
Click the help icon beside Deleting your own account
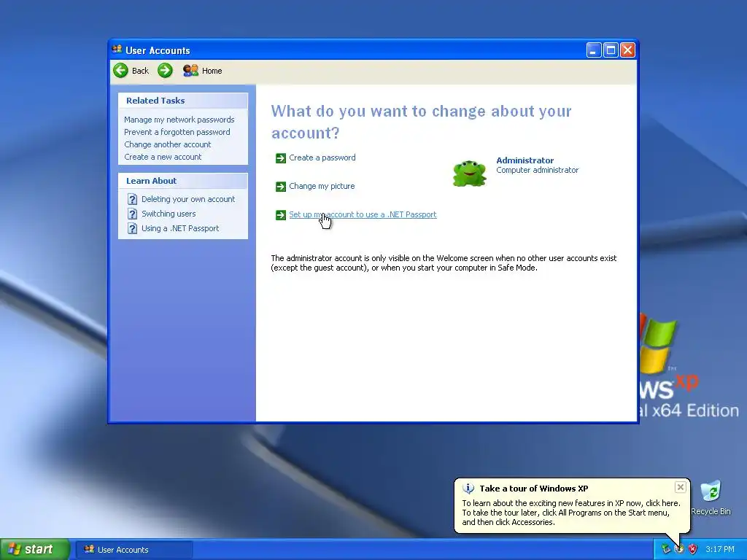pos(133,200)
